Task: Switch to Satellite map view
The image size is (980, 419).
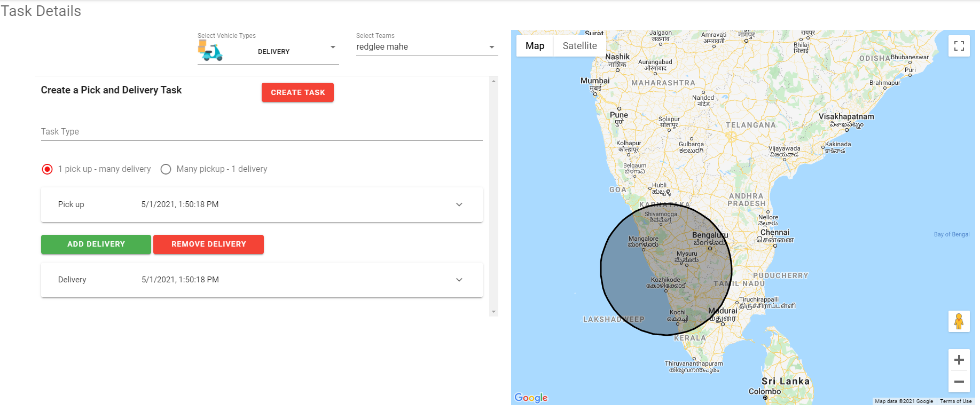Action: (579, 46)
